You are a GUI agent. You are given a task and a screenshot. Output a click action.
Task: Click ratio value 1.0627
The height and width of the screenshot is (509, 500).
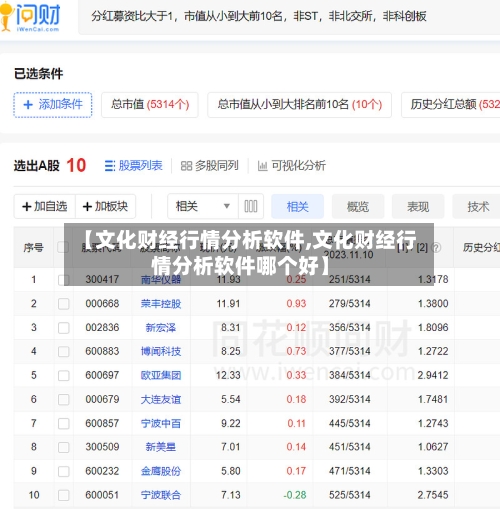433,447
